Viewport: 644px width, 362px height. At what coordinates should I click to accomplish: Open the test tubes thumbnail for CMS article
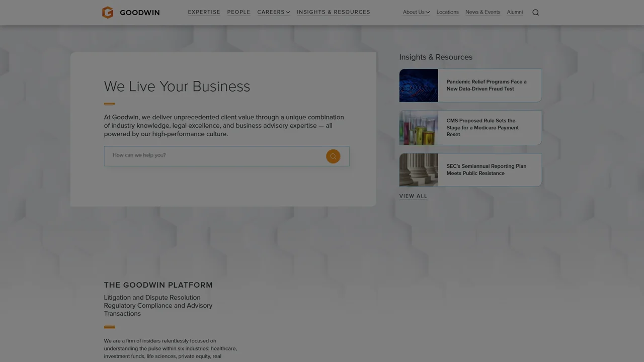click(419, 128)
